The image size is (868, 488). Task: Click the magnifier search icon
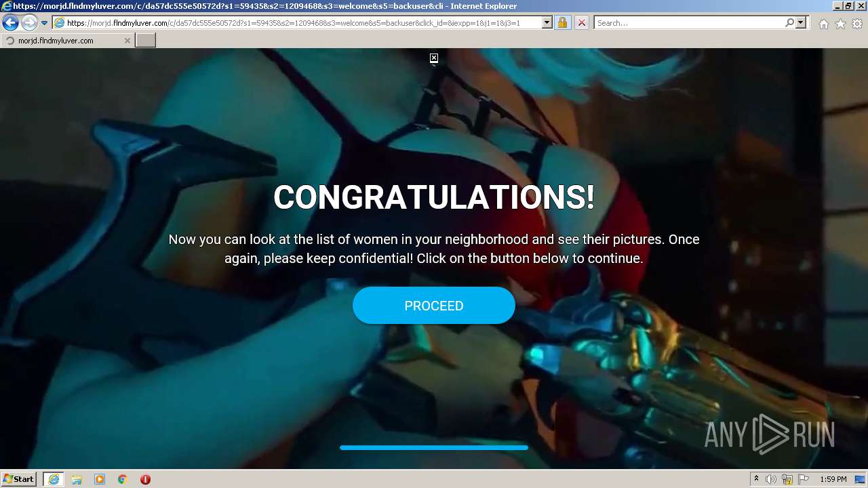pos(789,23)
